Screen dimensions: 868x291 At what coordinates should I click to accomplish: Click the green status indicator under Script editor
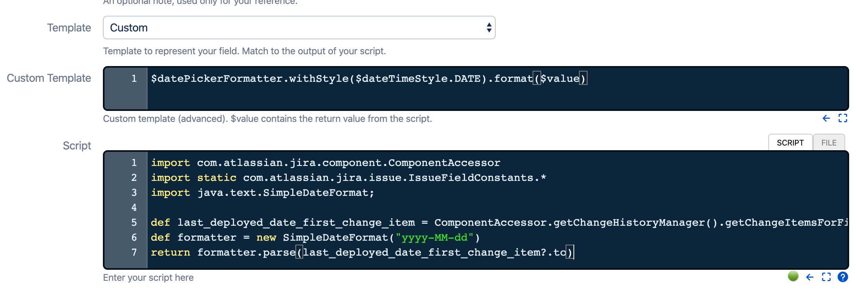tap(793, 276)
